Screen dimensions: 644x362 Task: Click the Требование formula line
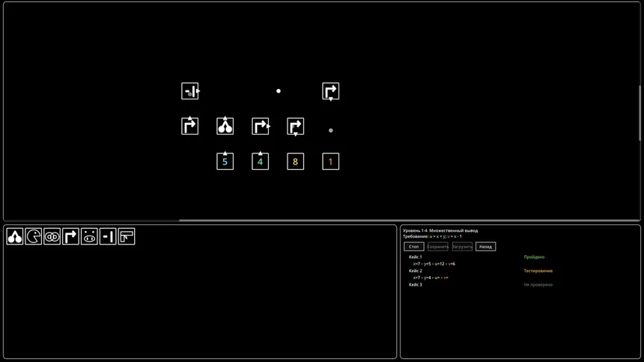(432, 236)
